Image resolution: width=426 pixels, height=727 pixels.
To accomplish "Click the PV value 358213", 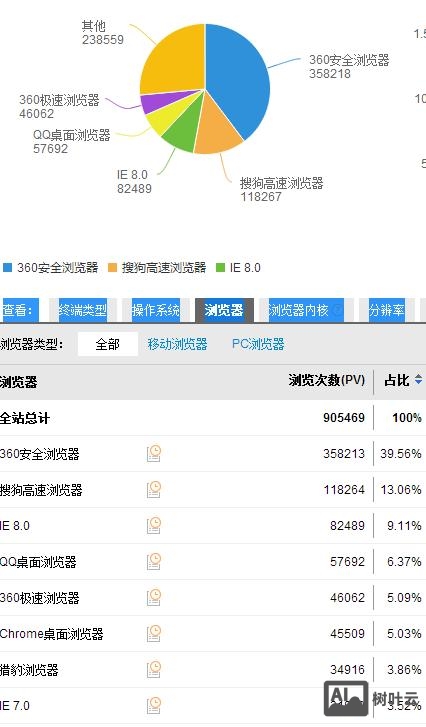I will [x=344, y=453].
